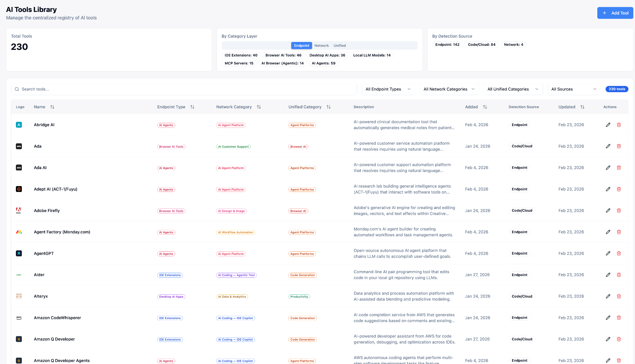This screenshot has width=635, height=364.
Task: Edit the Amazon Q Developer entry
Action: pyautogui.click(x=608, y=339)
